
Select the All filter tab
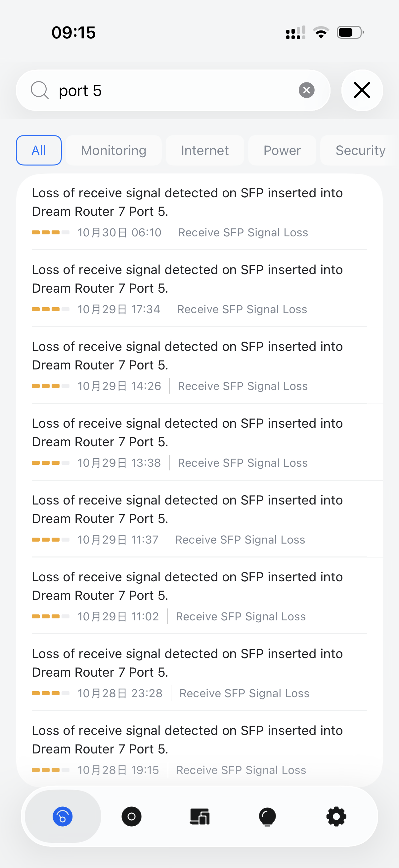(x=39, y=150)
